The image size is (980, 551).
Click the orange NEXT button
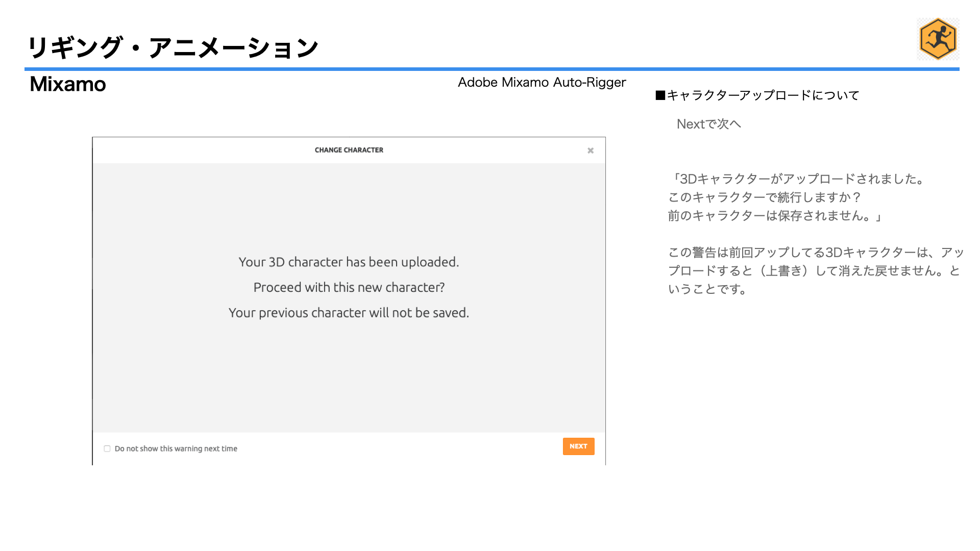pyautogui.click(x=578, y=446)
